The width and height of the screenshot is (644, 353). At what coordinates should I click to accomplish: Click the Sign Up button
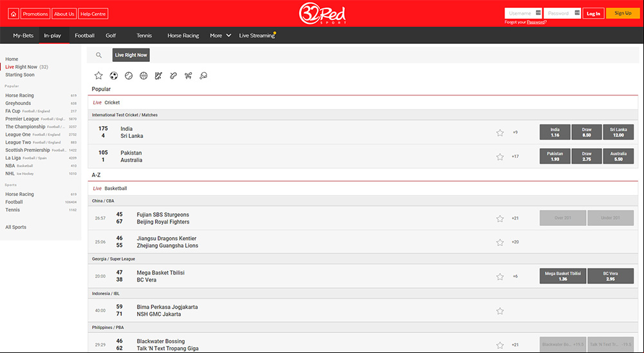click(623, 13)
